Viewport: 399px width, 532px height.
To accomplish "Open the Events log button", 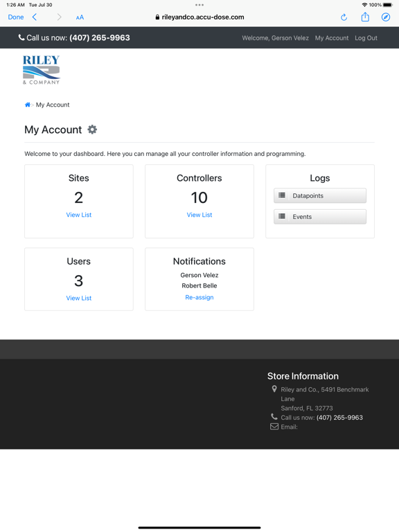I will pos(320,217).
